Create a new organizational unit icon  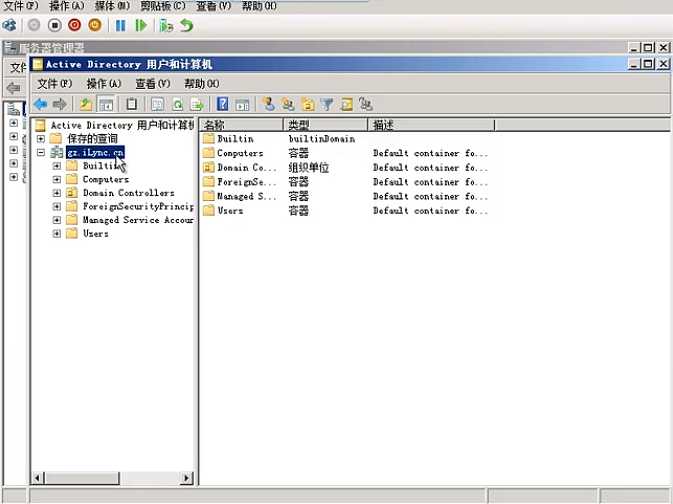[308, 104]
